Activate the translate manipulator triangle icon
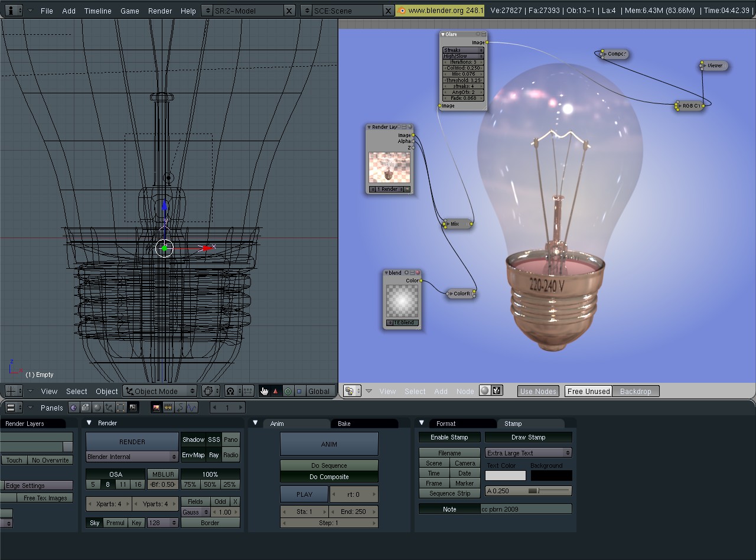 click(x=276, y=391)
